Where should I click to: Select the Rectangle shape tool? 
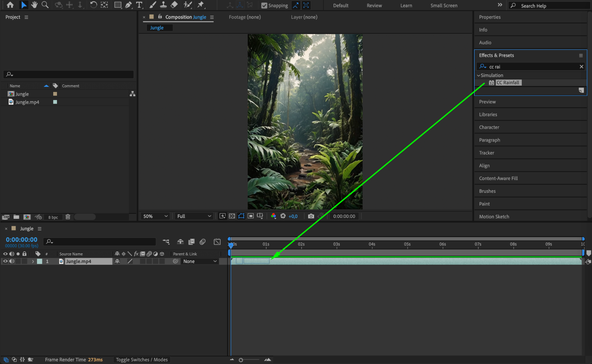pyautogui.click(x=118, y=5)
